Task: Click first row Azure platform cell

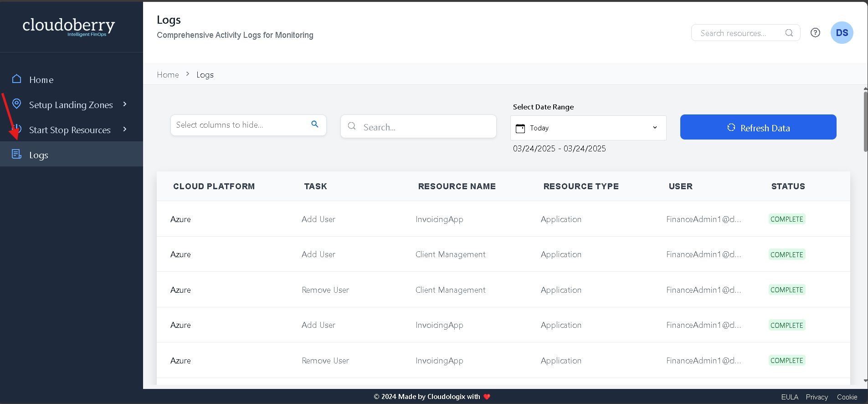Action: 180,219
